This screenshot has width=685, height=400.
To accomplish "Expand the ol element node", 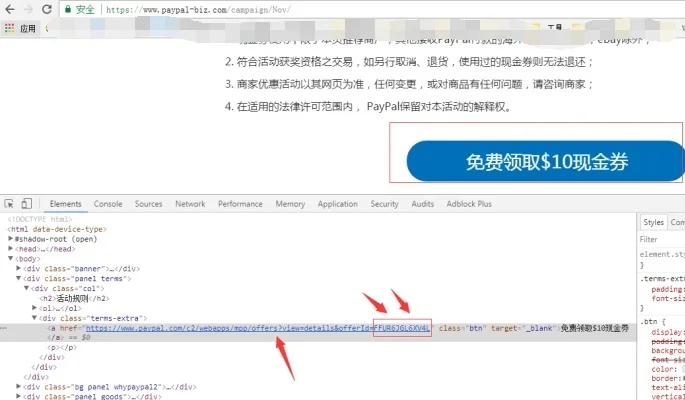I will coord(34,308).
